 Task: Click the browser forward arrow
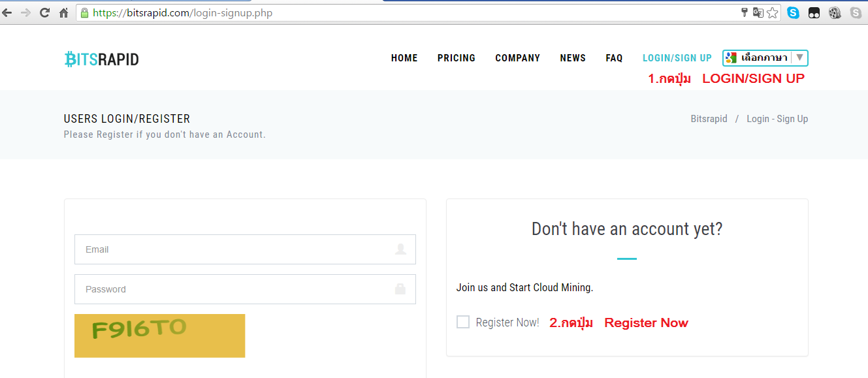(25, 12)
